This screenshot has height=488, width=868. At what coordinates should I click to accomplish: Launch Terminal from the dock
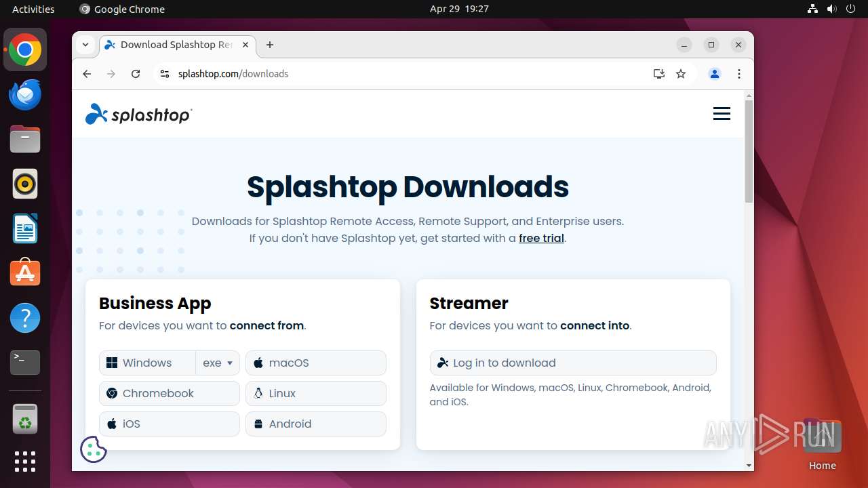point(25,363)
